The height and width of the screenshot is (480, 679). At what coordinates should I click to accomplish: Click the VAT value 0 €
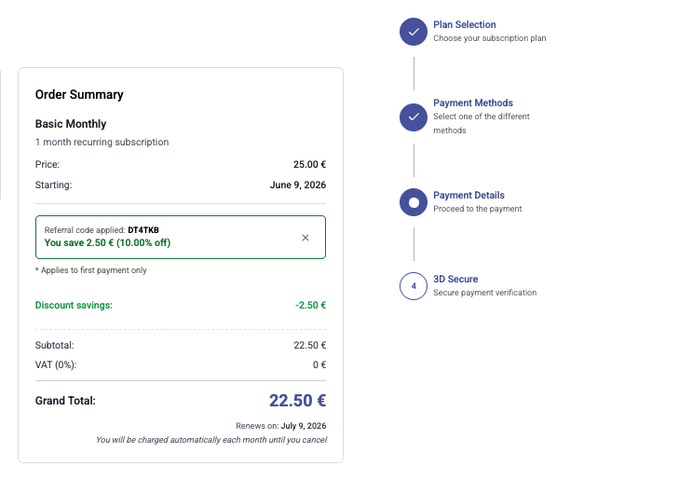pyautogui.click(x=319, y=365)
